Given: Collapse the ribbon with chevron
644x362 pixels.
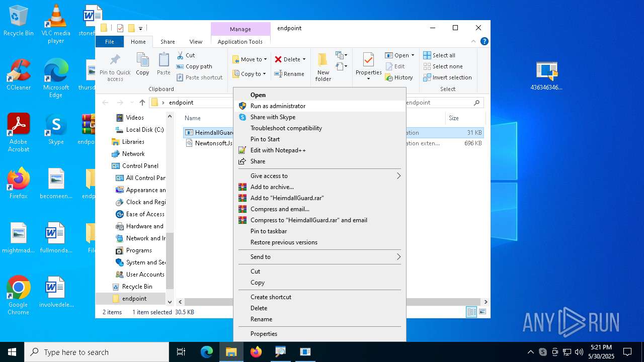Looking at the screenshot, I should point(473,42).
